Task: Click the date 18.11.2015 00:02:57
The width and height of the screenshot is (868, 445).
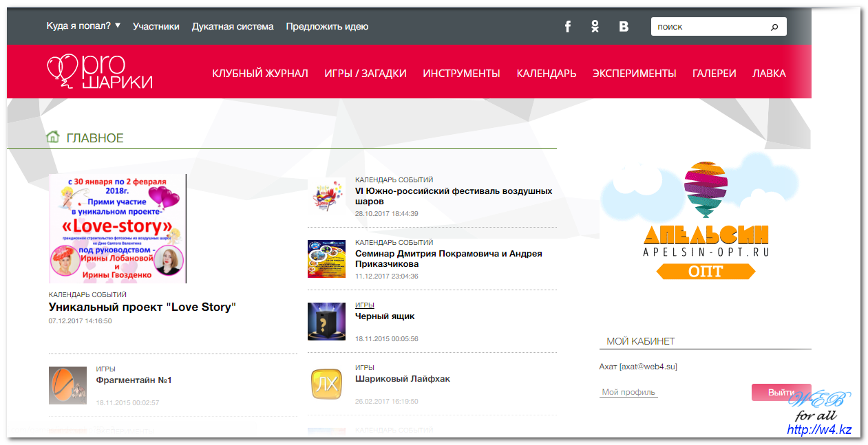Action: click(128, 403)
